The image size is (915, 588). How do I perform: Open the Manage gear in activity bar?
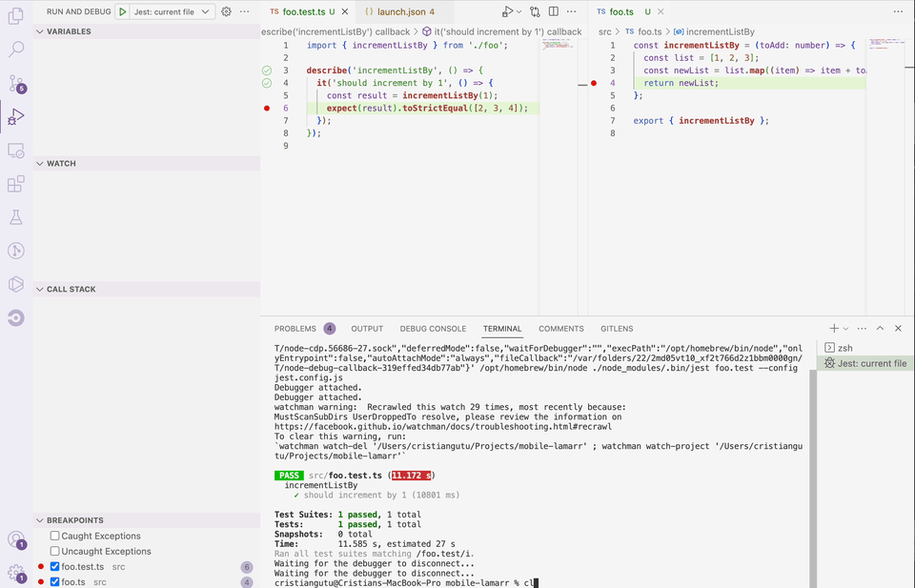pos(16,573)
